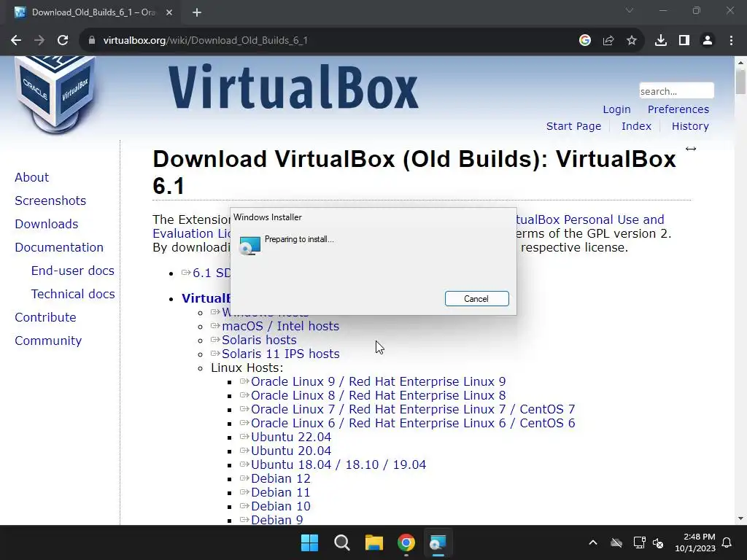Close the Download_Old_Builds_6_1 tab
The width and height of the screenshot is (747, 560).
(169, 13)
